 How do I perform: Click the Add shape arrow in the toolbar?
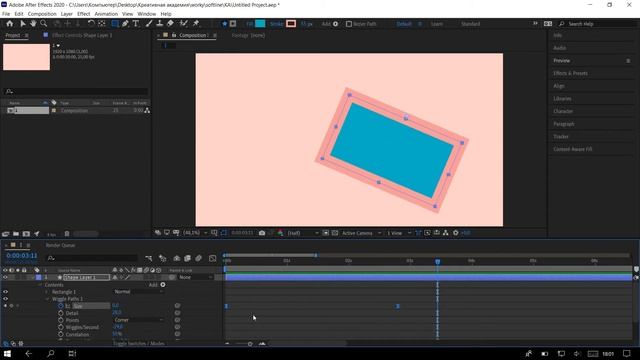[x=336, y=24]
